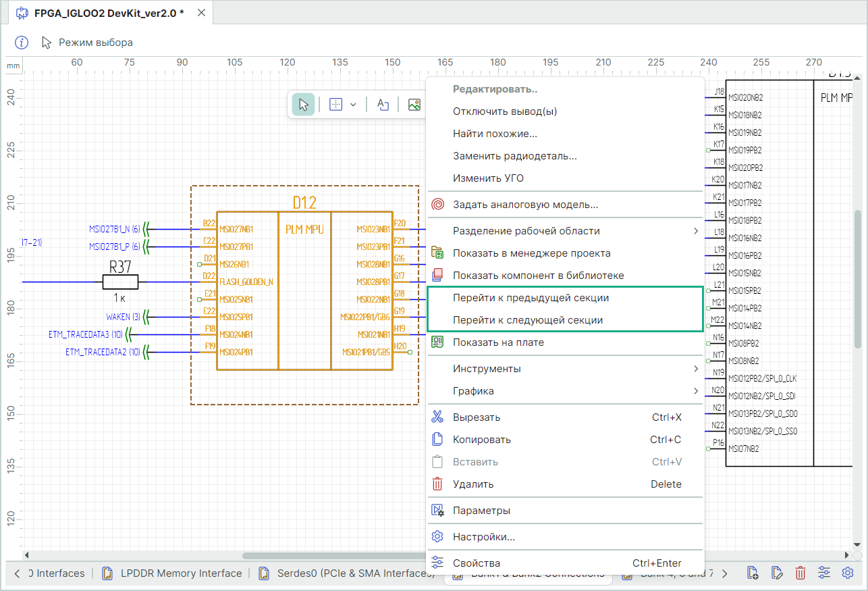Select the text label tool icon

(x=383, y=105)
